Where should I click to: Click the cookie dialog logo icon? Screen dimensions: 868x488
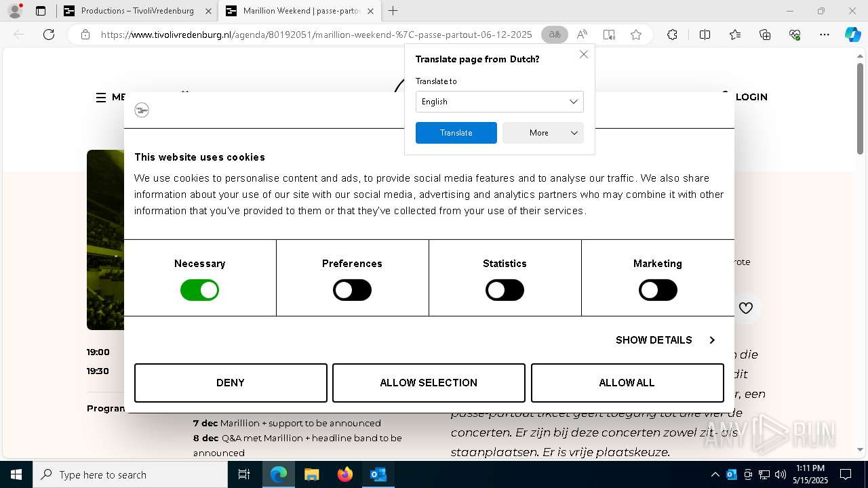tap(142, 110)
